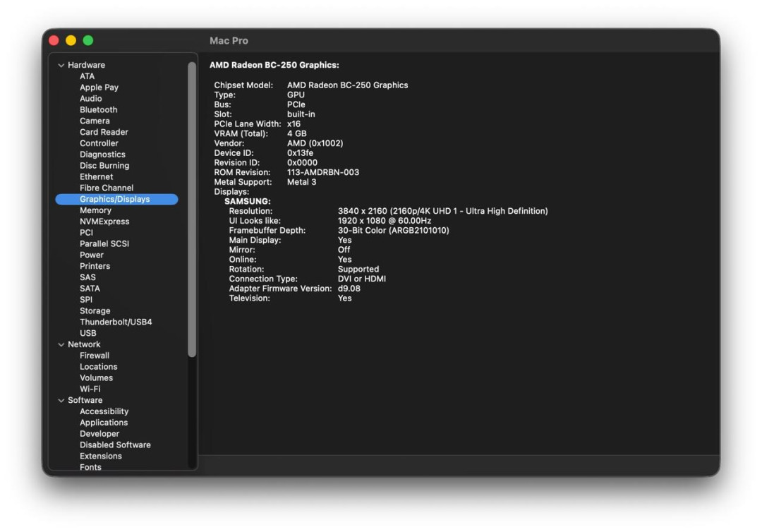Select Firewall under Network
This screenshot has height=532, width=762.
pyautogui.click(x=95, y=356)
